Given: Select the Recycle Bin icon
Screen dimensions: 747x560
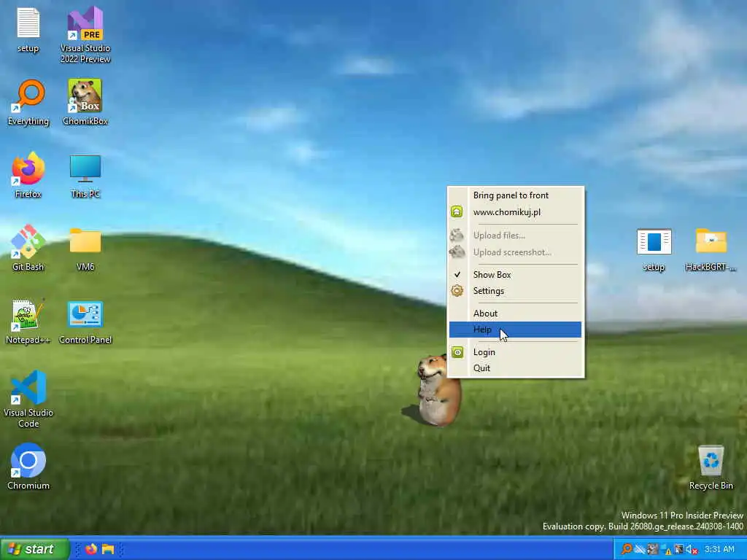Looking at the screenshot, I should [x=711, y=467].
